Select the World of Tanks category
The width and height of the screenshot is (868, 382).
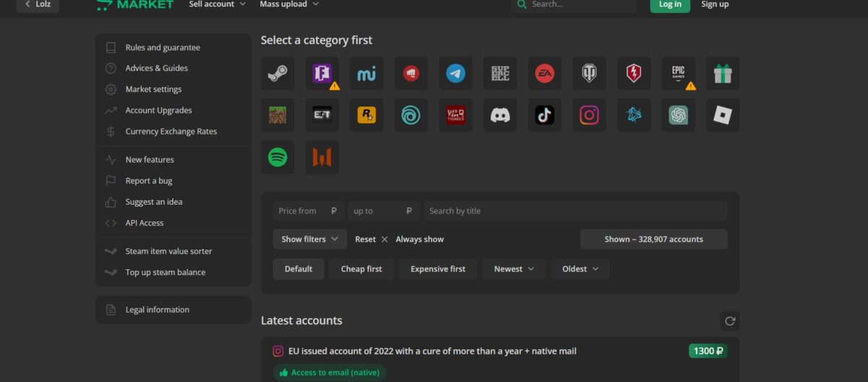(x=590, y=74)
